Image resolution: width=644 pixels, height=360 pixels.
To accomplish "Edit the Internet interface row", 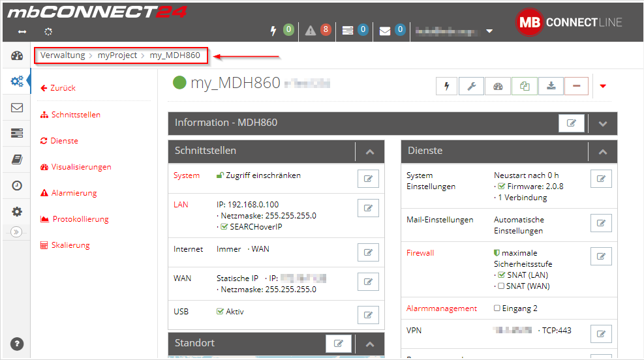I will pos(368,252).
